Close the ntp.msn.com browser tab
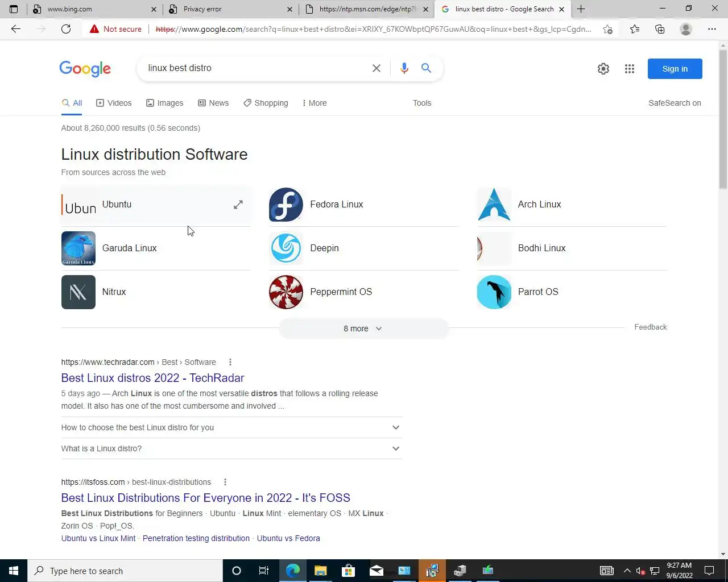 [425, 9]
